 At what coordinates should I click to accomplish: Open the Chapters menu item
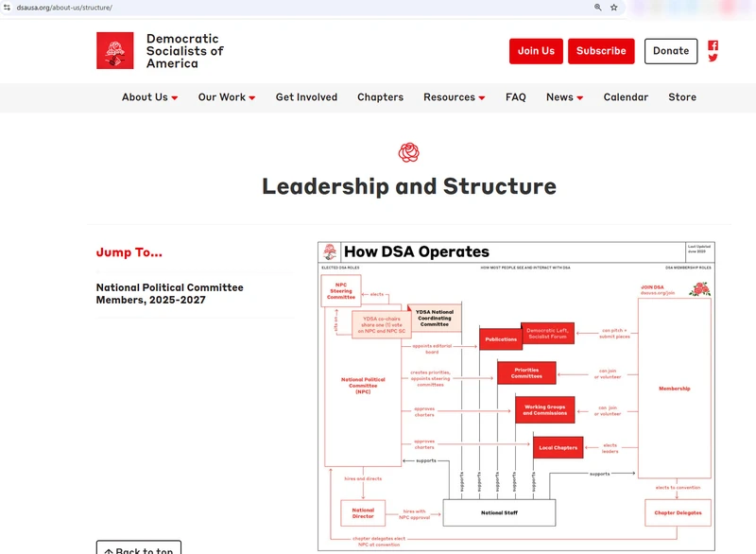tap(380, 97)
